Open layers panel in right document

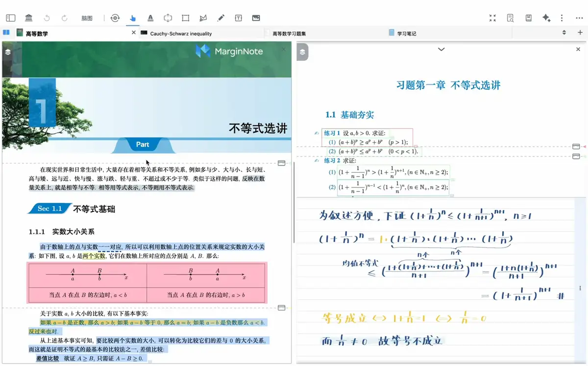[x=302, y=52]
